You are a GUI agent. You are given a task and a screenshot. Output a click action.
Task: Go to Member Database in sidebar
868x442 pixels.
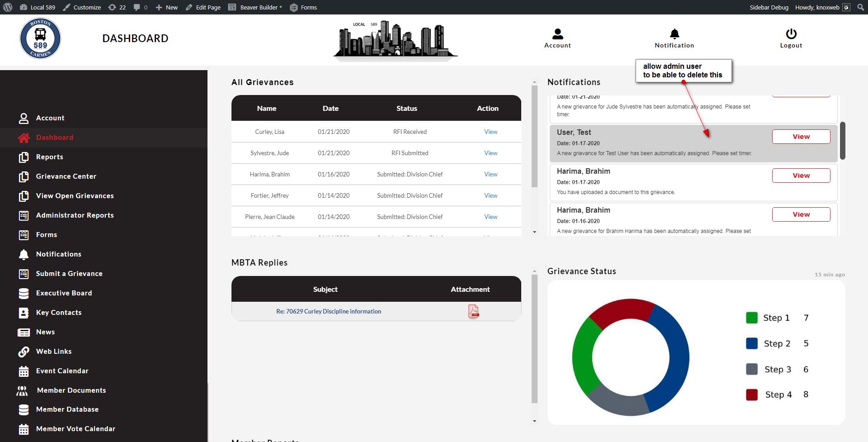point(67,409)
